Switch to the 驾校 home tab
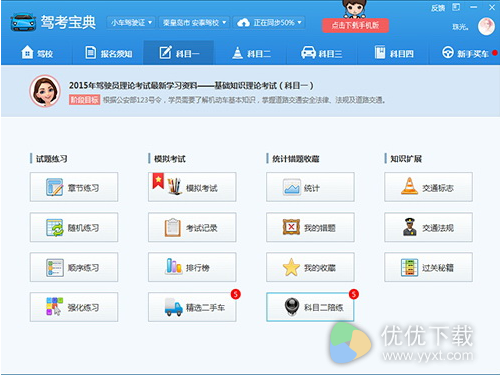Image resolution: width=500 pixels, height=377 pixels. coord(37,53)
